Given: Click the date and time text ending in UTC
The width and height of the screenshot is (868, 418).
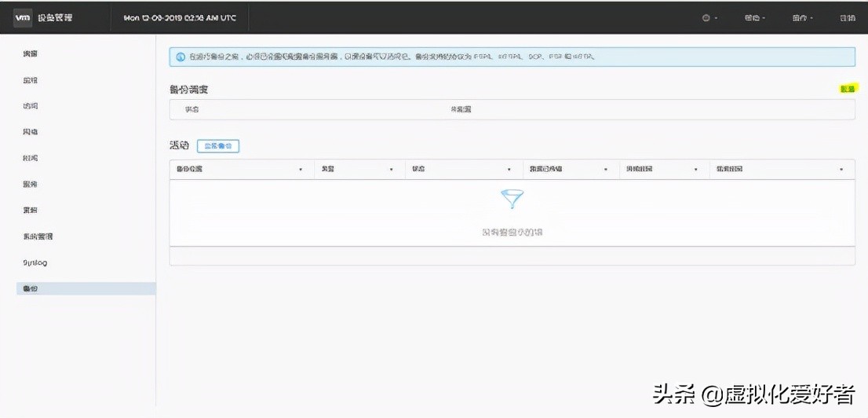Looking at the screenshot, I should point(180,18).
